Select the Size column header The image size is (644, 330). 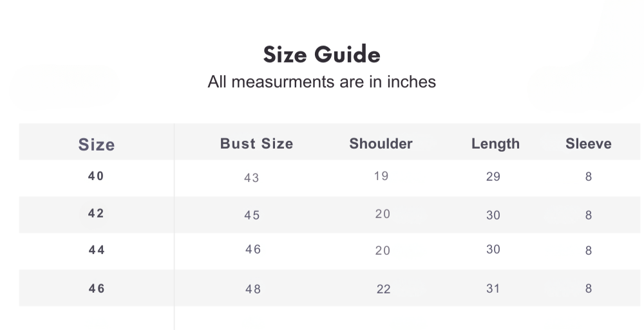point(97,145)
